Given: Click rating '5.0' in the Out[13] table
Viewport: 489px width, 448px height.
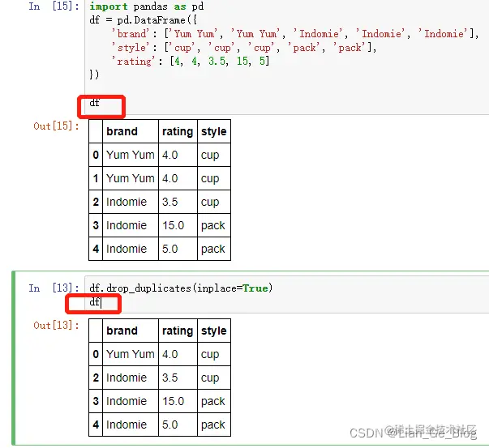Looking at the screenshot, I should [x=170, y=425].
